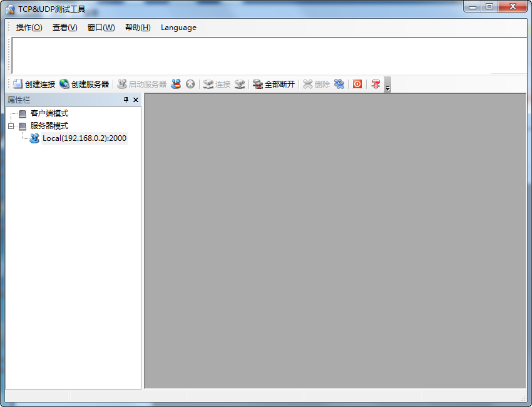
Task: Open the 操作(O) menu
Action: coord(29,28)
